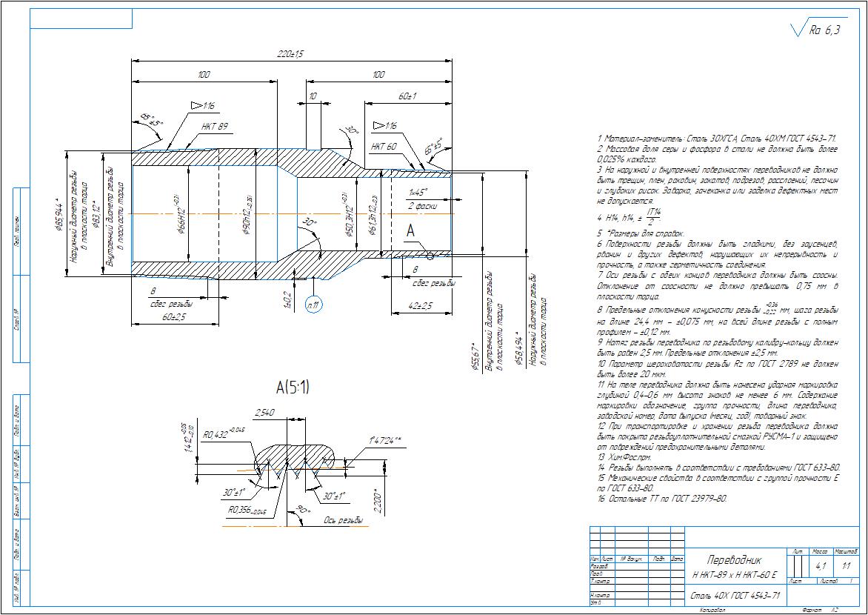The image size is (868, 615).
Task: Click the НКТ 60 thread label
Action: (x=384, y=147)
